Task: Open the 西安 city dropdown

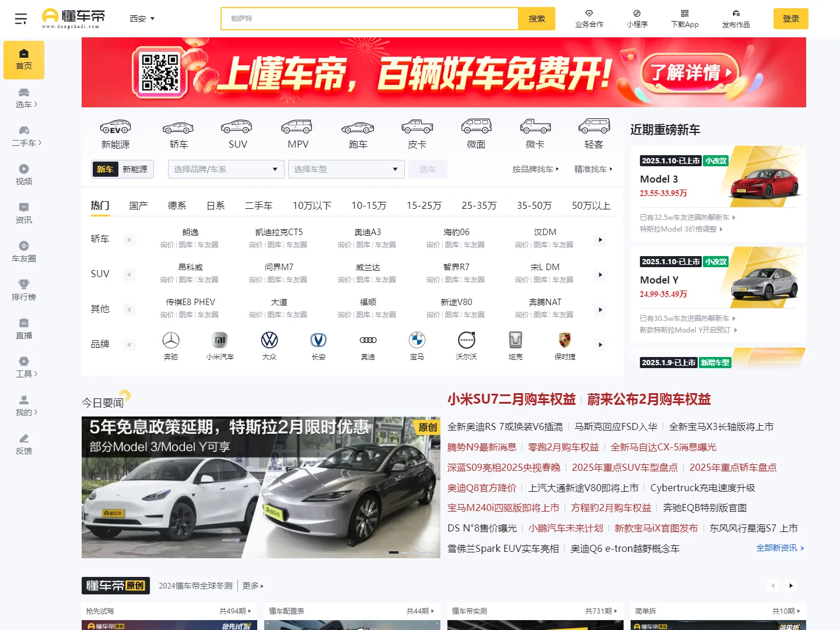Action: pyautogui.click(x=142, y=19)
